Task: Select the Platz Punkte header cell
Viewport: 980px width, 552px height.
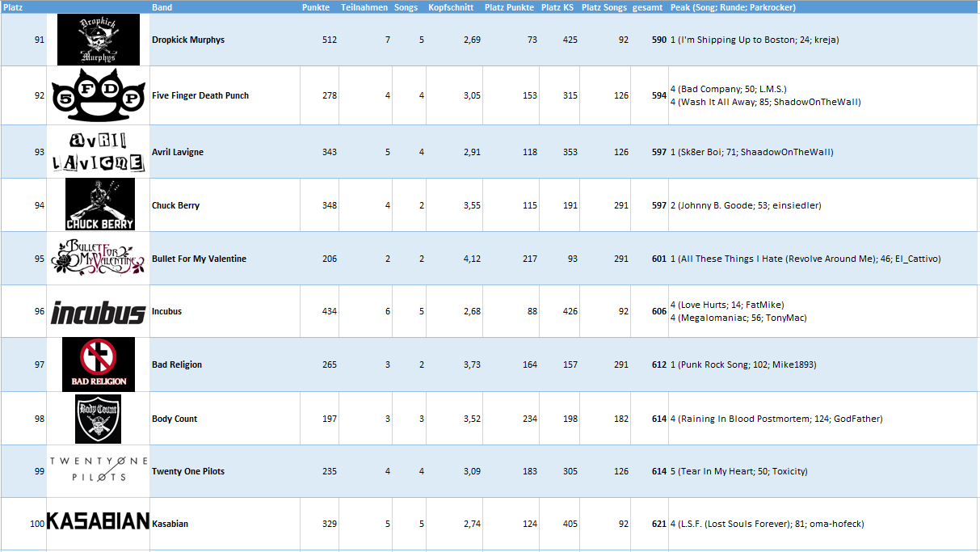Action: [x=509, y=7]
